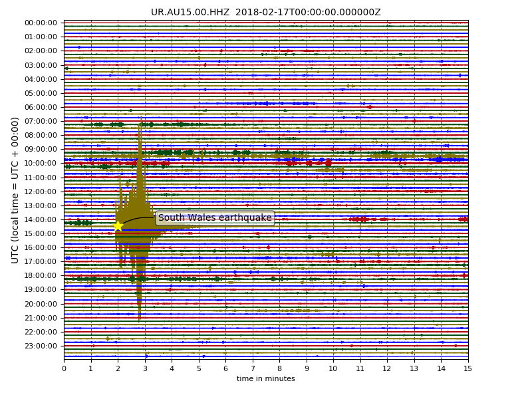This screenshot has width=532, height=399.
Task: Click the x-axis tick label 14
Action: pos(441,369)
